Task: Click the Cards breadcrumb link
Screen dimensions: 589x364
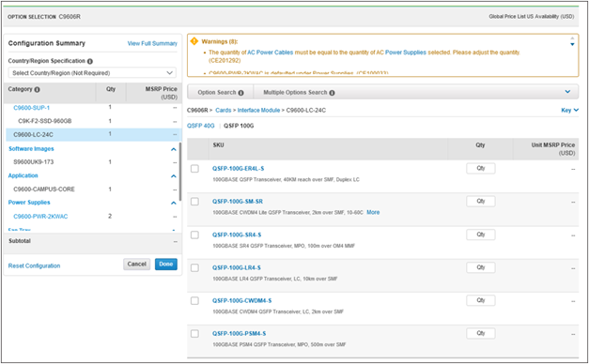Action: (x=224, y=110)
